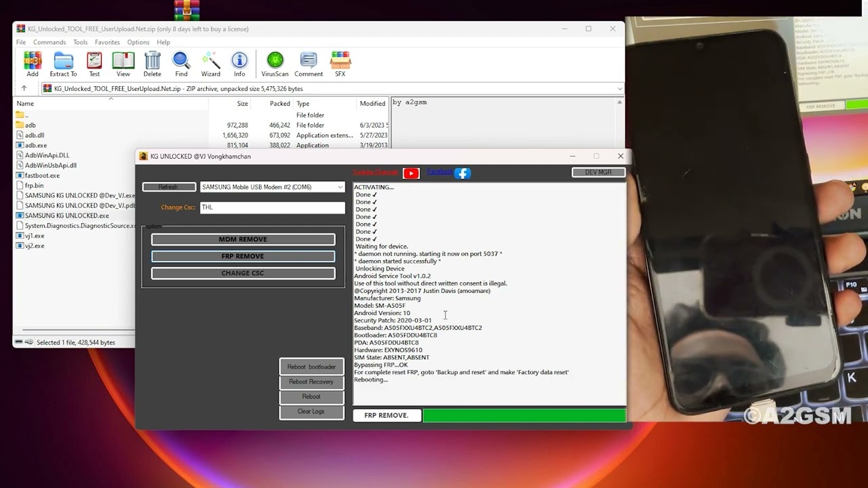The width and height of the screenshot is (868, 488).
Task: Launch the Wizard icon
Action: point(210,64)
